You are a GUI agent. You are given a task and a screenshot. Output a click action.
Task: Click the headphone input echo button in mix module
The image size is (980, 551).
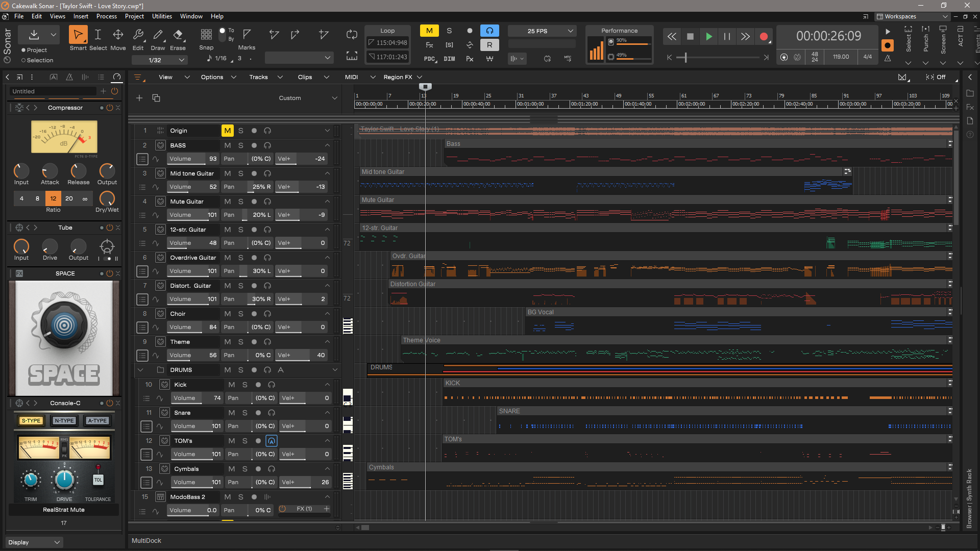tap(489, 31)
